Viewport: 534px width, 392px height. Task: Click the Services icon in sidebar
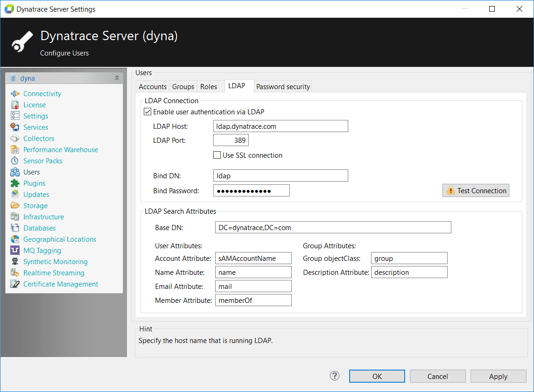point(15,127)
